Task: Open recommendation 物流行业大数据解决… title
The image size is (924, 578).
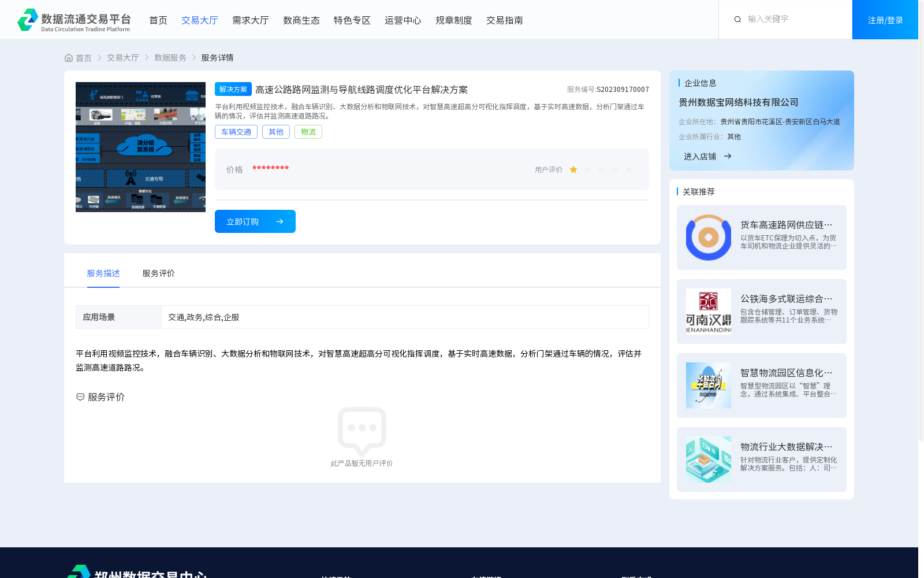Action: (787, 447)
